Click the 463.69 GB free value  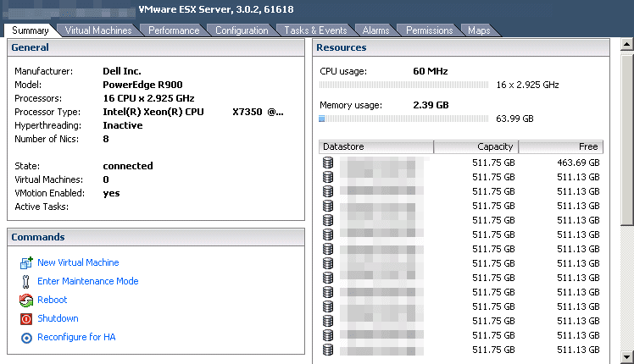(578, 163)
